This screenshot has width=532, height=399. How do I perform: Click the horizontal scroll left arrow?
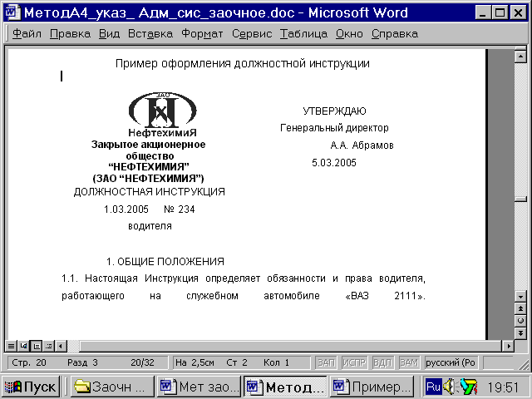pyautogui.click(x=61, y=346)
